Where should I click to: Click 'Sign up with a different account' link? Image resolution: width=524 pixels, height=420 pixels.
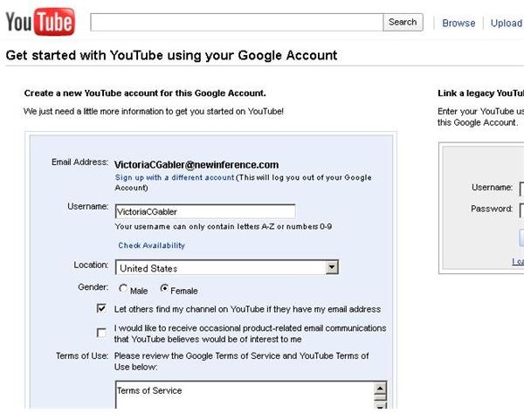pos(175,177)
